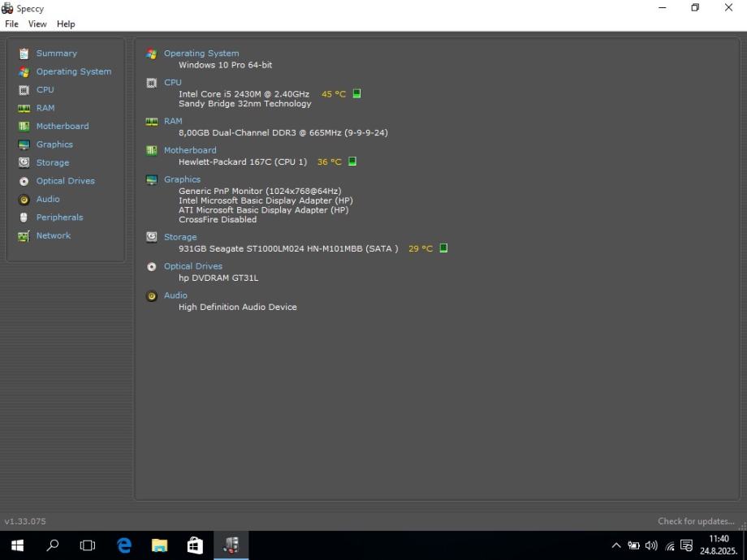Click the hp DVDRAM GT31L line

click(x=218, y=278)
